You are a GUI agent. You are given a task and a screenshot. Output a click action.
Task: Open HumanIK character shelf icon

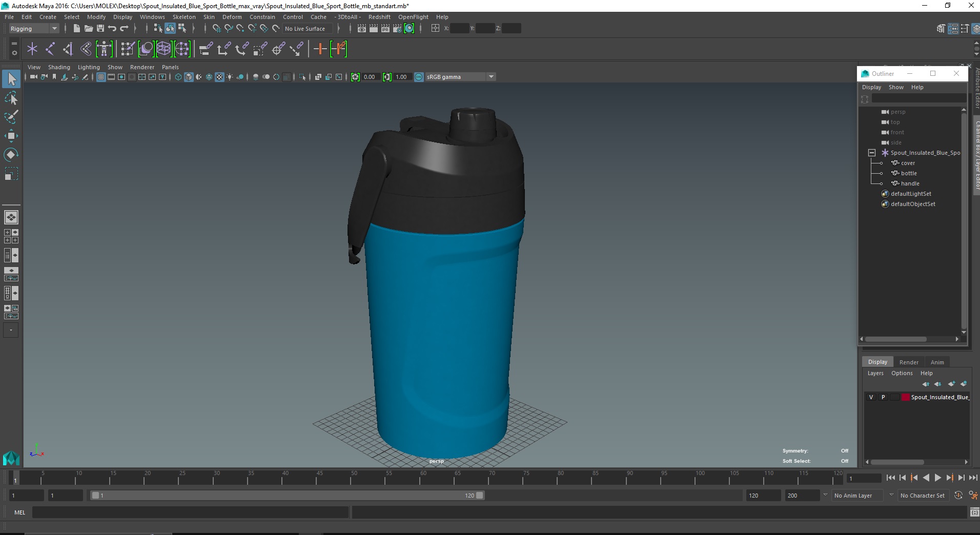(104, 49)
